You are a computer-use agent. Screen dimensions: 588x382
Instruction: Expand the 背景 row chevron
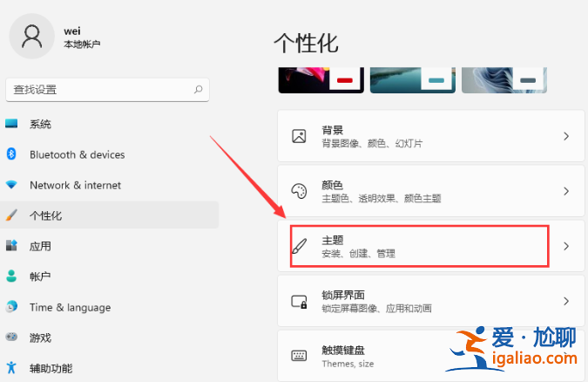566,136
